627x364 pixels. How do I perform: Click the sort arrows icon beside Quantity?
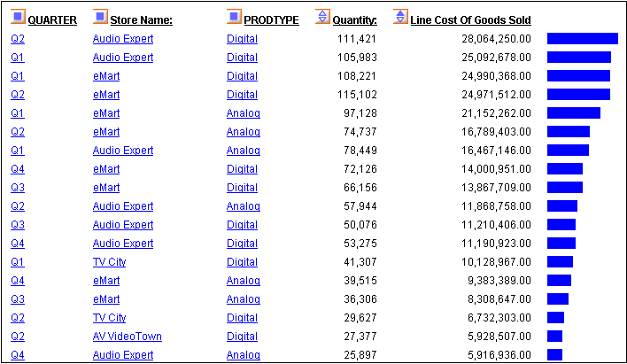point(323,18)
